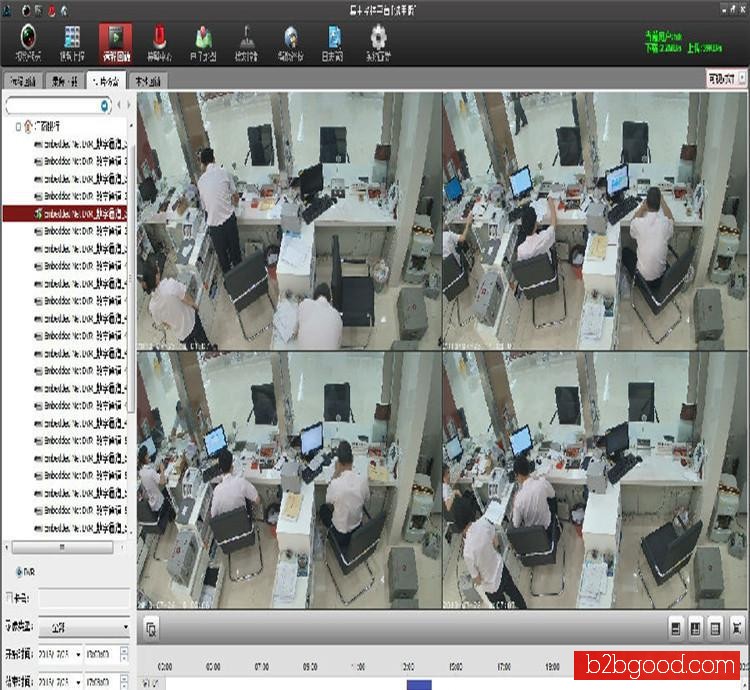Switch to the last playback tab
Image resolution: width=750 pixels, height=690 pixels.
click(x=148, y=81)
